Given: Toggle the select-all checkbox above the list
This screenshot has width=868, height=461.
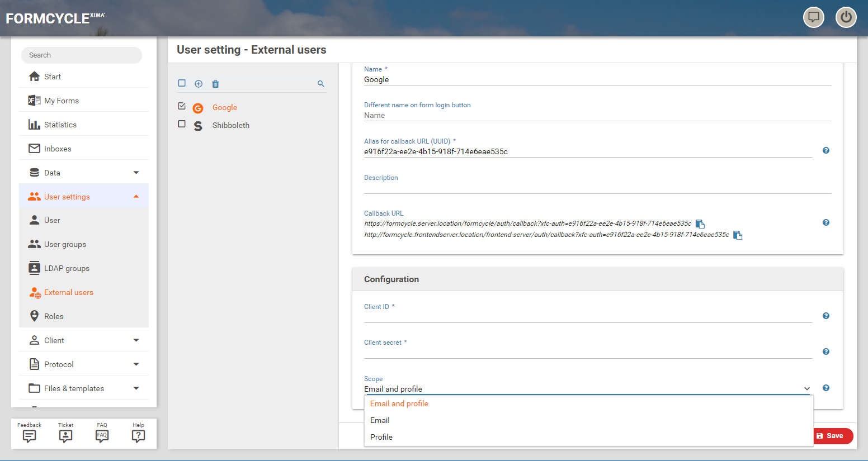Looking at the screenshot, I should tap(182, 83).
